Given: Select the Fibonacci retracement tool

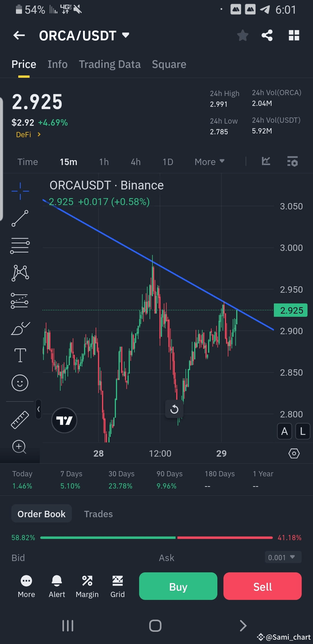Looking at the screenshot, I should click(x=20, y=246).
